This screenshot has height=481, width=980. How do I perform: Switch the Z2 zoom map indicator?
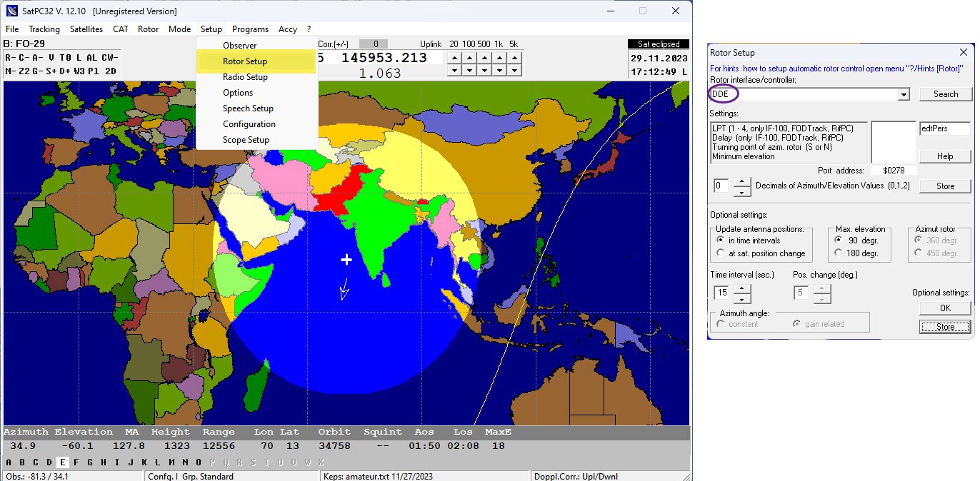click(24, 71)
